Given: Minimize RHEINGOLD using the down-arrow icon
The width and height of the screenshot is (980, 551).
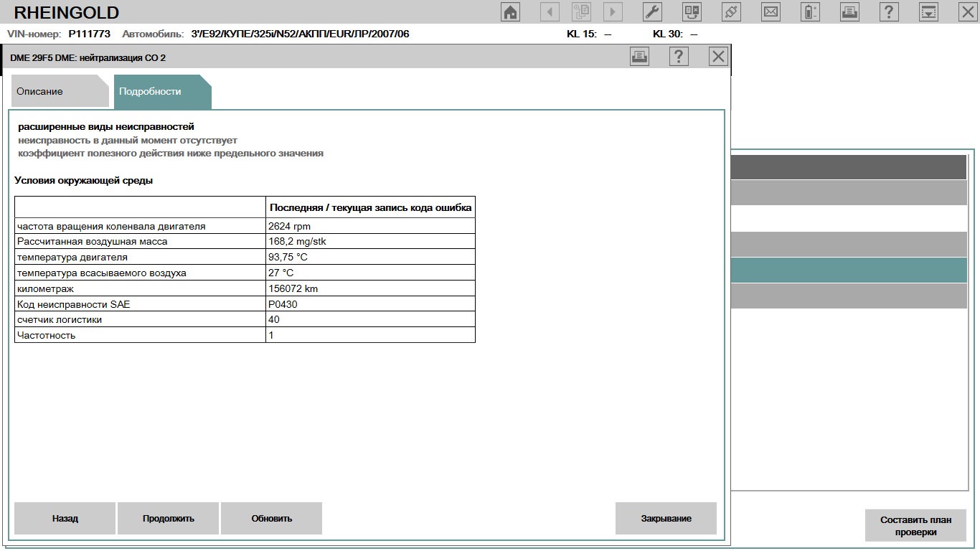Looking at the screenshot, I should click(928, 11).
